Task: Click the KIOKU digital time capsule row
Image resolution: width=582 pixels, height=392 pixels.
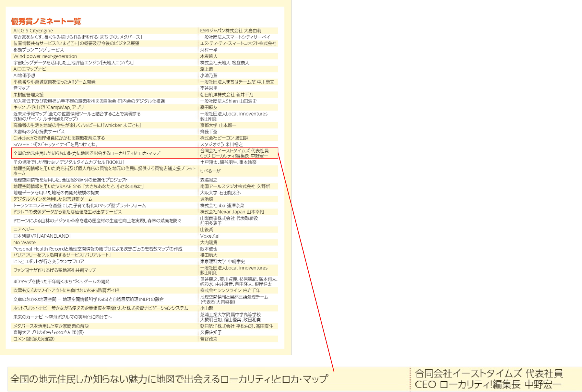Action: 69,162
